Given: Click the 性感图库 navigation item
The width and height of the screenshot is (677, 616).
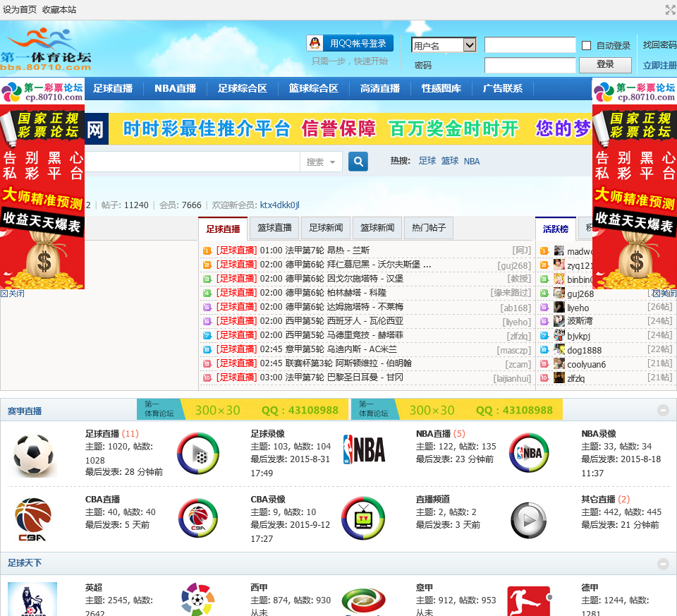Looking at the screenshot, I should [x=441, y=89].
